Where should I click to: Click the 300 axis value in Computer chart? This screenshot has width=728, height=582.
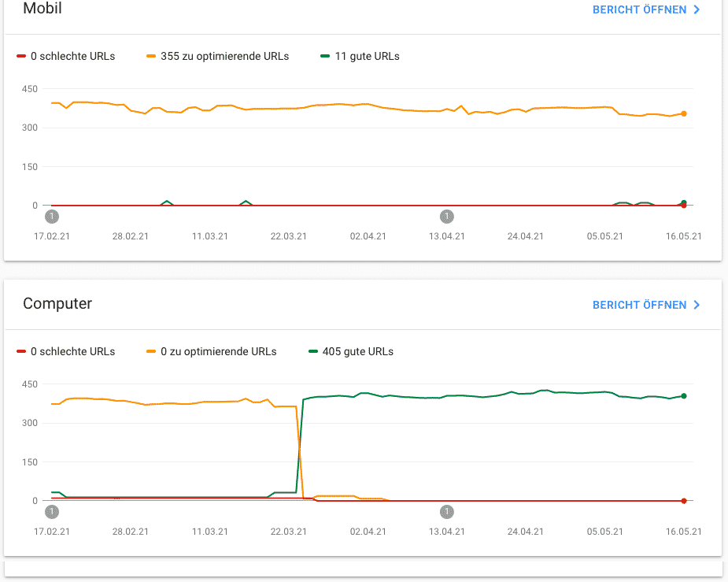[30, 423]
